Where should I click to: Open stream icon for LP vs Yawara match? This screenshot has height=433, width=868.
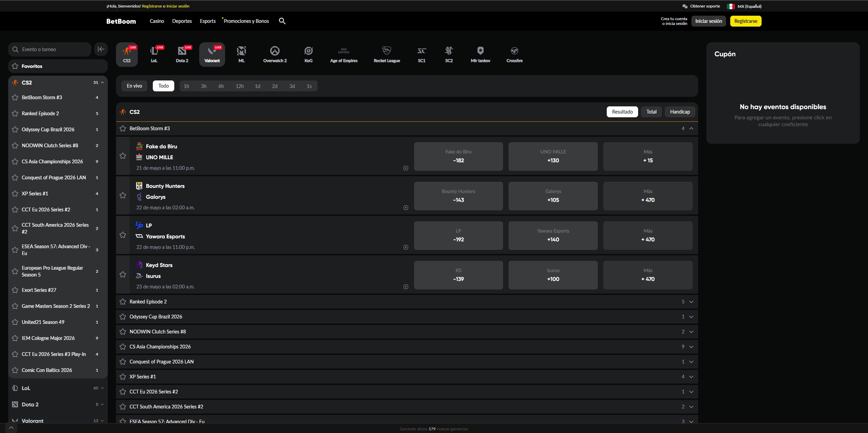click(406, 247)
